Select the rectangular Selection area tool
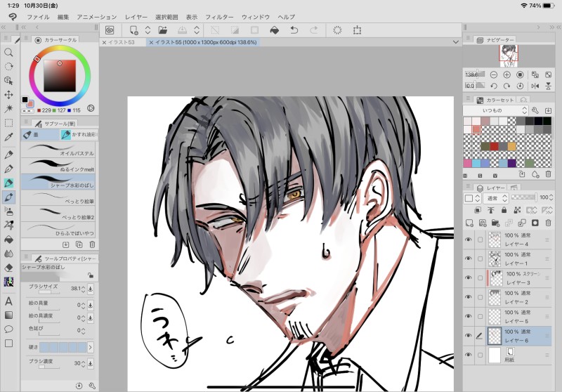 [x=8, y=123]
